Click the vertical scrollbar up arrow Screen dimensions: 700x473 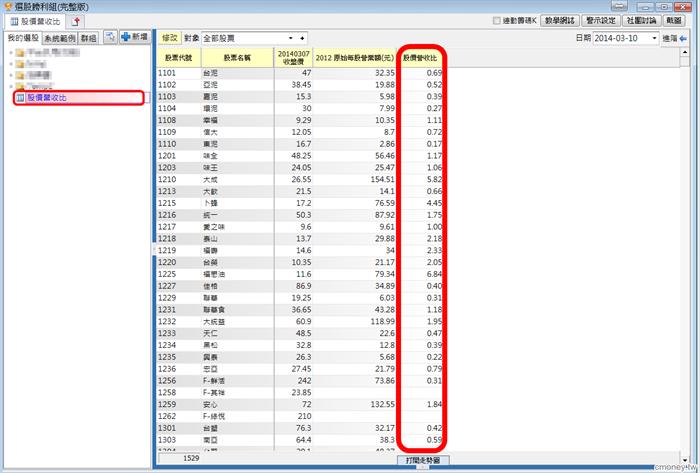[x=685, y=52]
